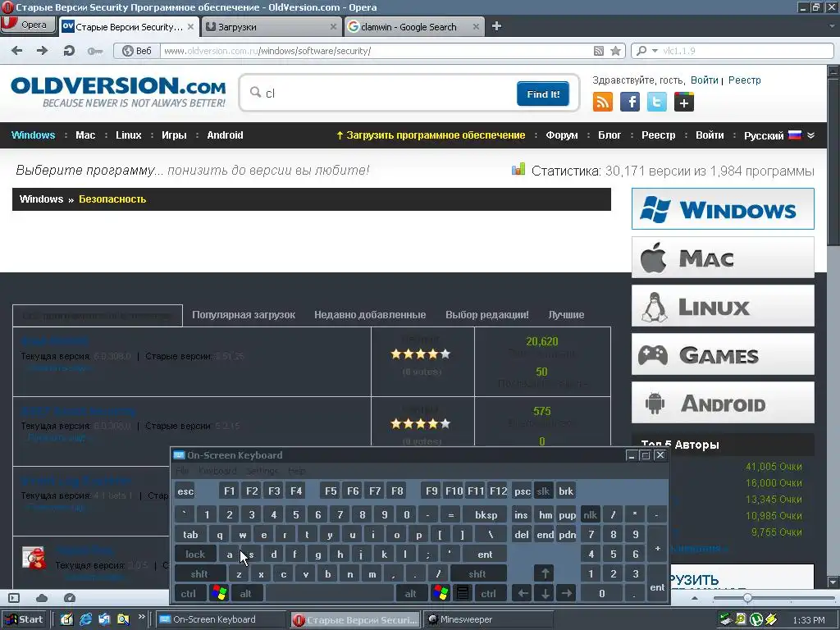Screen dimensions: 840x630
Task: Open the Keyboard menu in On-Screen Keyboard
Action: [x=217, y=471]
